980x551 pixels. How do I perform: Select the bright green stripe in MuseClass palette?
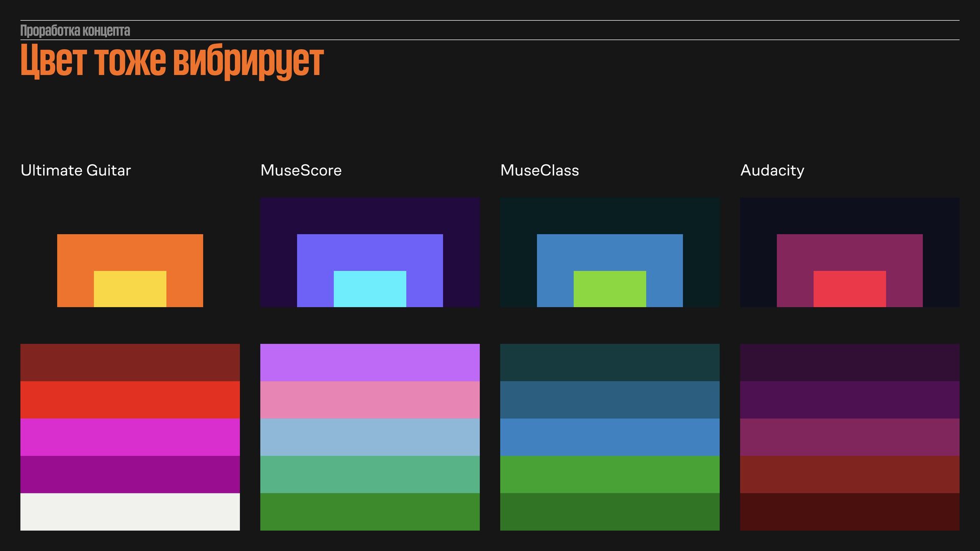pos(609,474)
